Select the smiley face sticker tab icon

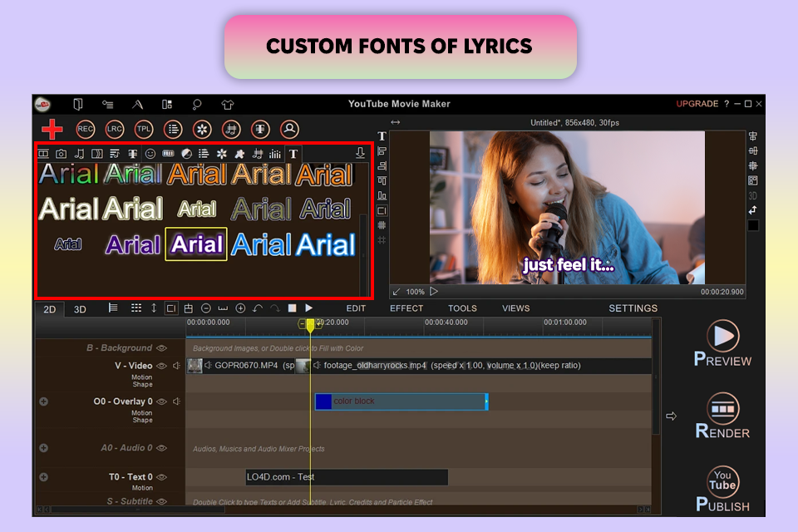150,153
